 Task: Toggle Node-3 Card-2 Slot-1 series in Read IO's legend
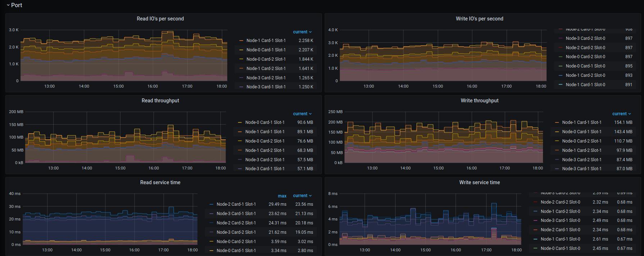pyautogui.click(x=266, y=78)
